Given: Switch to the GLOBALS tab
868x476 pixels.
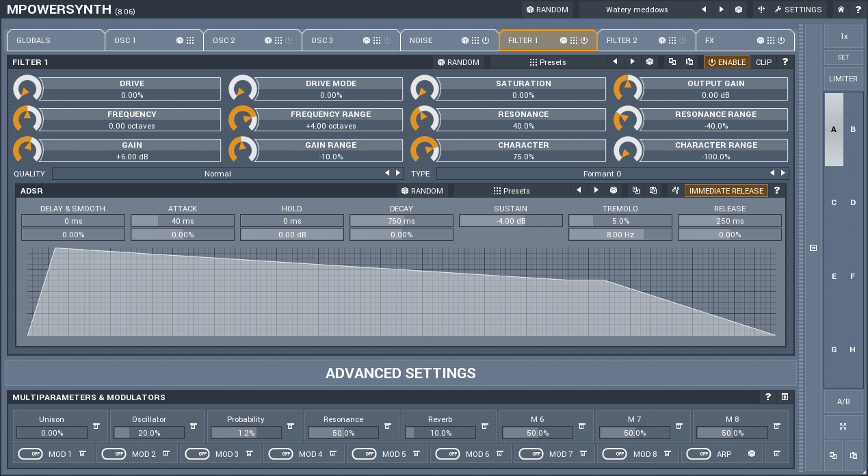Looking at the screenshot, I should (55, 40).
